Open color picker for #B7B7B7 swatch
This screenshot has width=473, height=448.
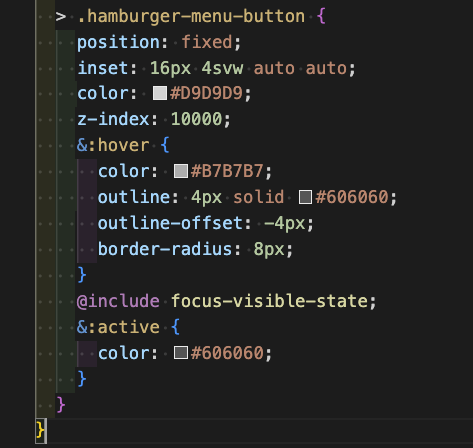181,171
